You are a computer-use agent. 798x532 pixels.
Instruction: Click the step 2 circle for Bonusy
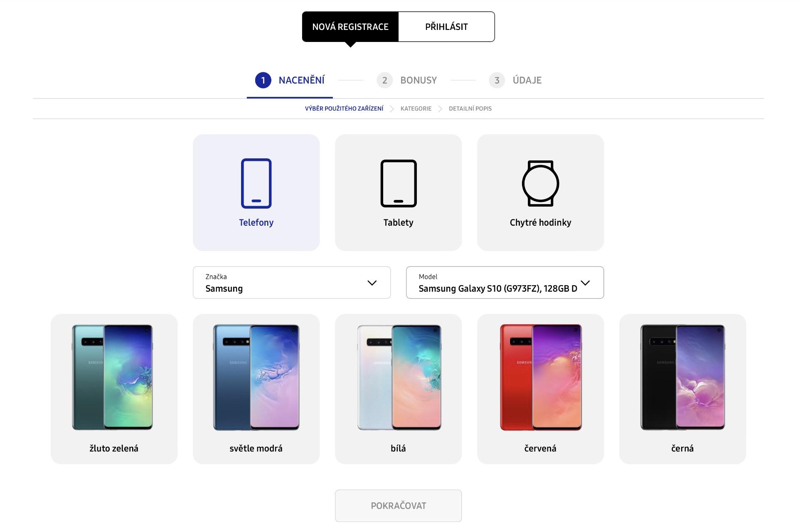384,80
